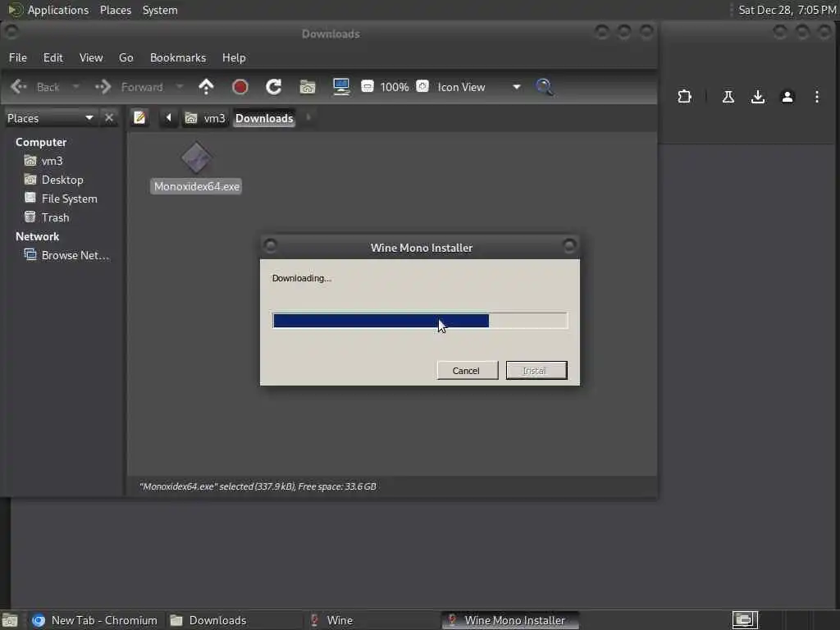Go up to the parent folder
The width and height of the screenshot is (840, 630).
click(206, 87)
